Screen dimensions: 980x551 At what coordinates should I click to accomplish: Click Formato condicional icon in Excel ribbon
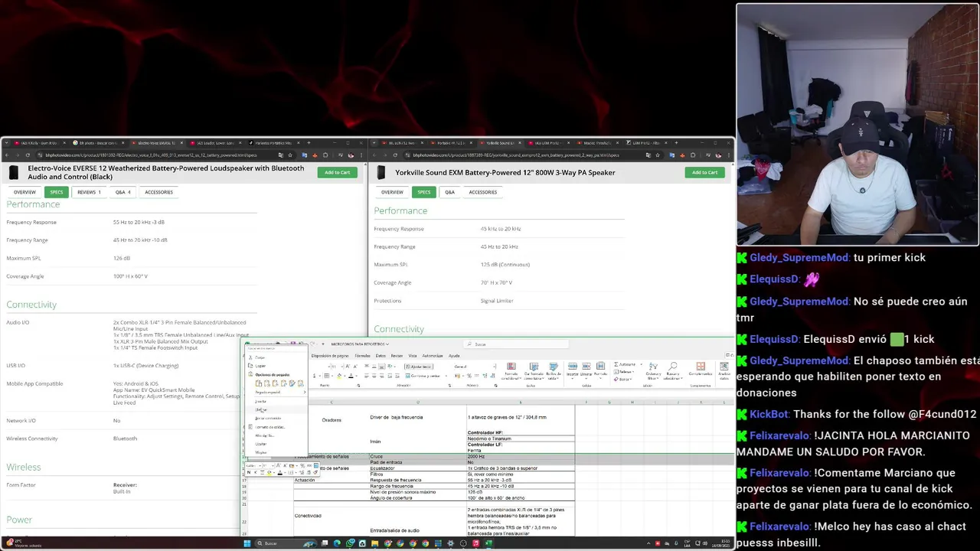coord(511,371)
